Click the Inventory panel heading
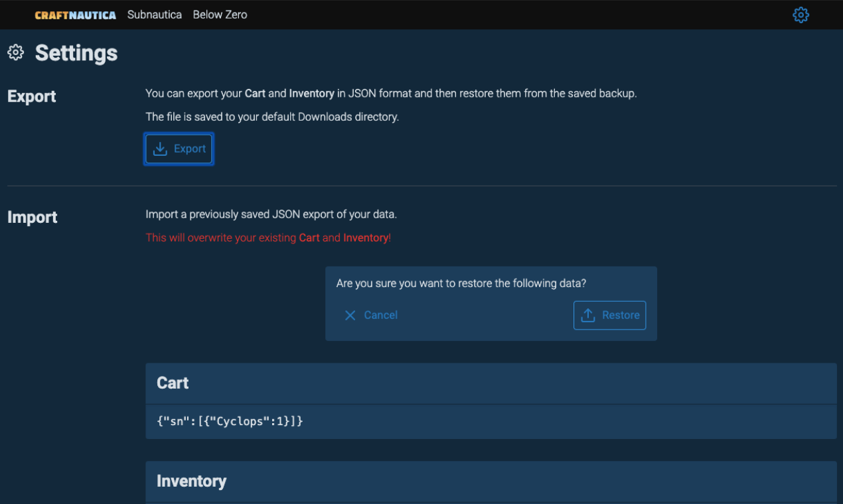 click(x=191, y=481)
